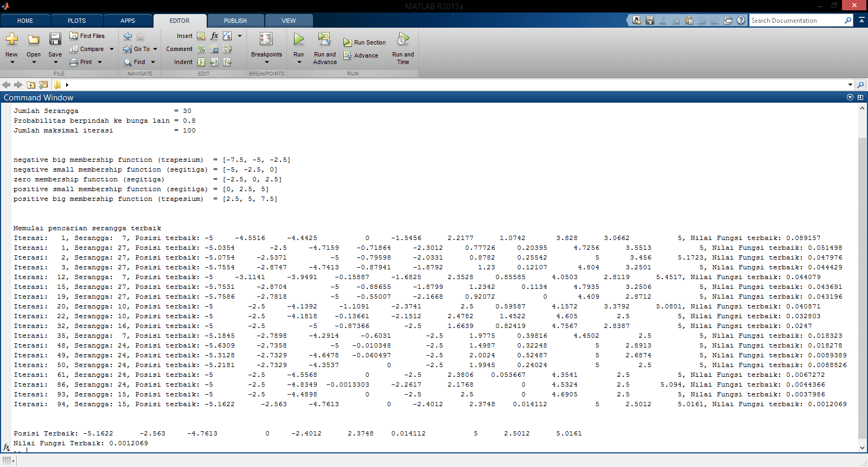The width and height of the screenshot is (868, 467).
Task: Click the Breakpoints icon
Action: 266,39
